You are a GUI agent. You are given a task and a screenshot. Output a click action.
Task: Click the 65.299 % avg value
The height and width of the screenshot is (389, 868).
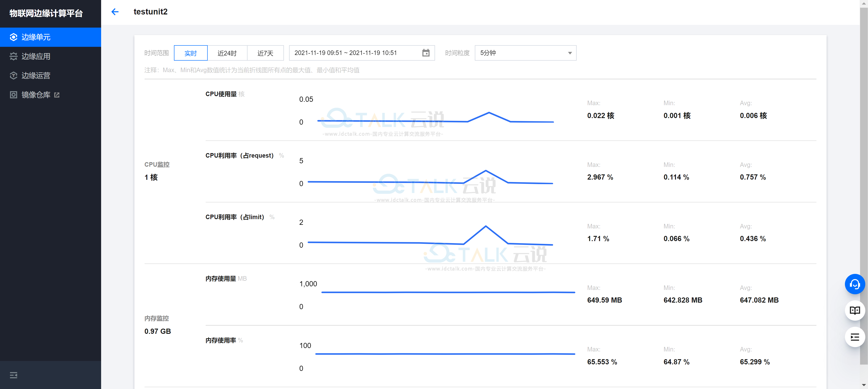(x=755, y=362)
